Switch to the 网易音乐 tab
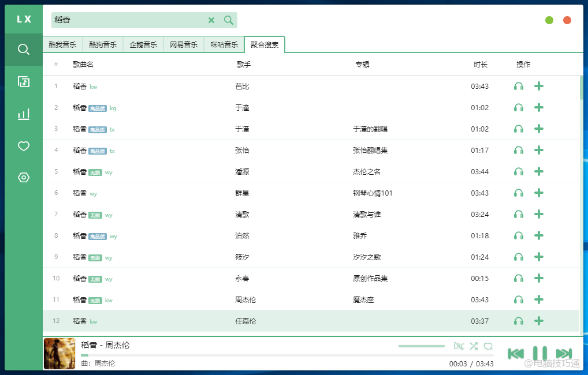Image resolution: width=588 pixels, height=375 pixels. coord(184,44)
